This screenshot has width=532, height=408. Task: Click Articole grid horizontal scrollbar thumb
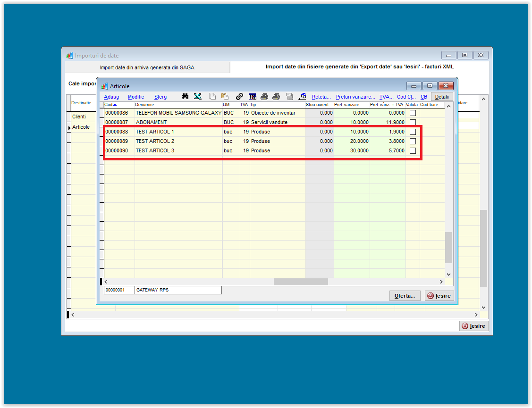coord(301,282)
